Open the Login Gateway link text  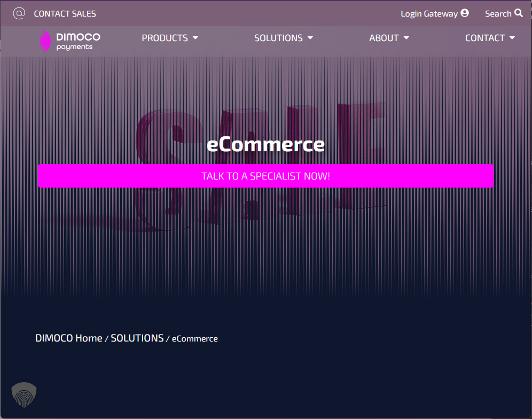click(x=429, y=14)
